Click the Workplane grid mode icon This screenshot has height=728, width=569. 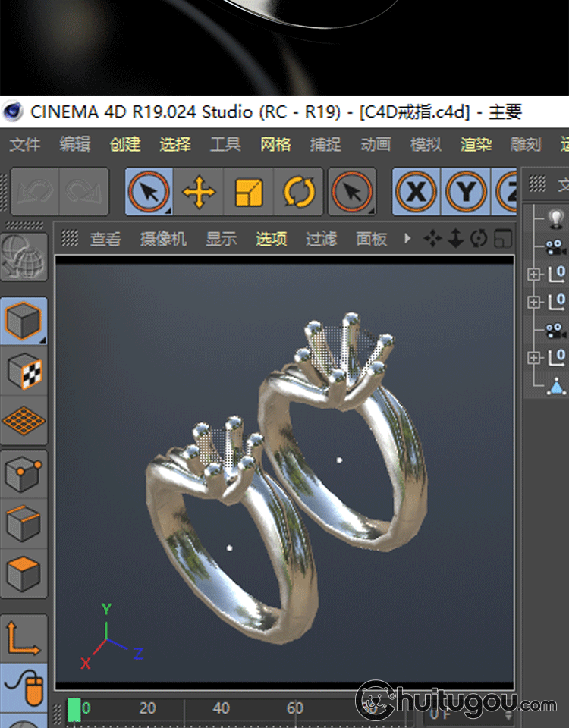click(x=24, y=421)
